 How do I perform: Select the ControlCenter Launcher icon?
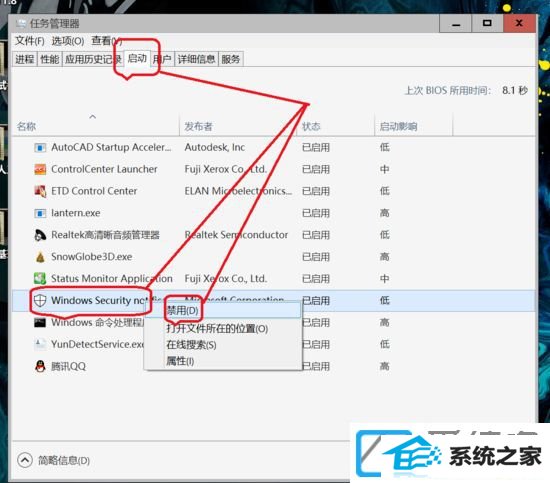point(40,169)
